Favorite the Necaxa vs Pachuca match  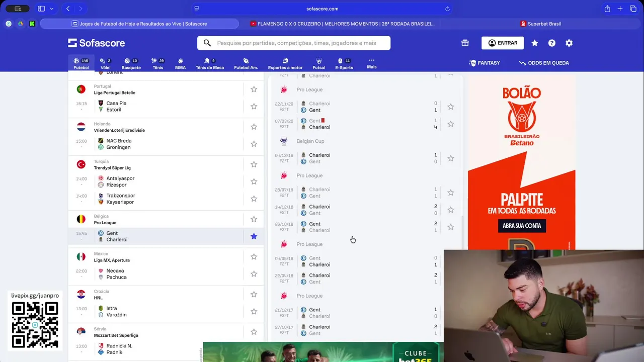(x=254, y=274)
